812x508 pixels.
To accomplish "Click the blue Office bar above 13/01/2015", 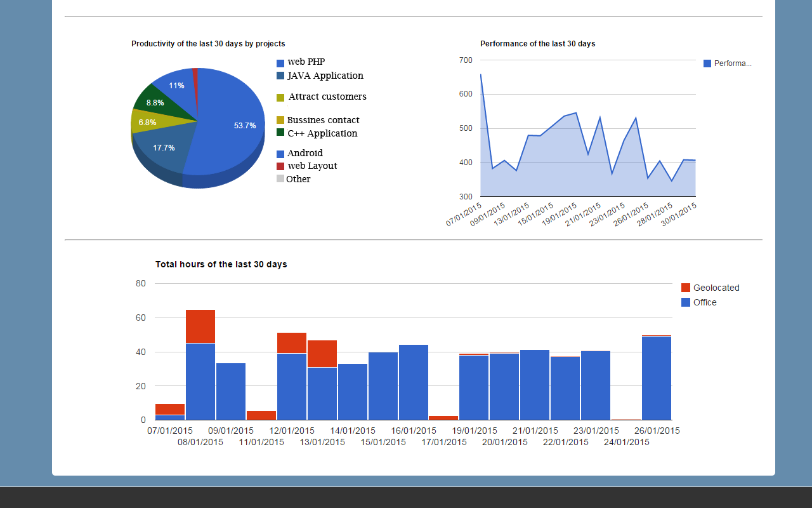I will click(x=322, y=394).
